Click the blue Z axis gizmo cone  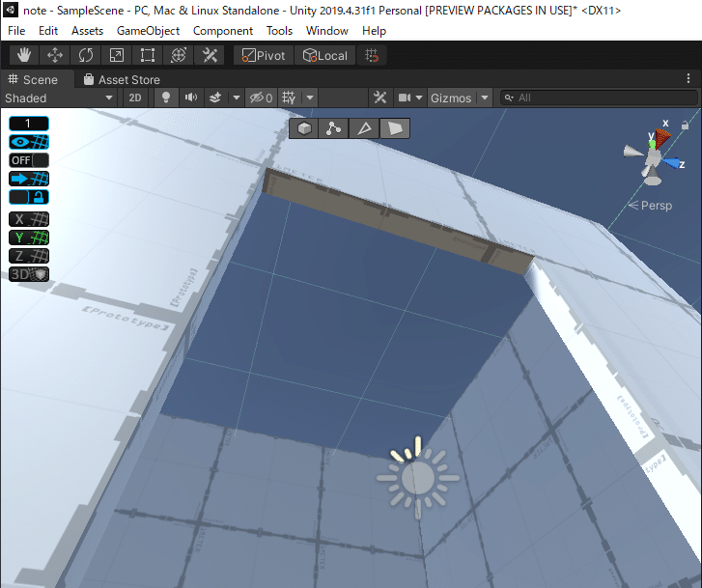[671, 163]
